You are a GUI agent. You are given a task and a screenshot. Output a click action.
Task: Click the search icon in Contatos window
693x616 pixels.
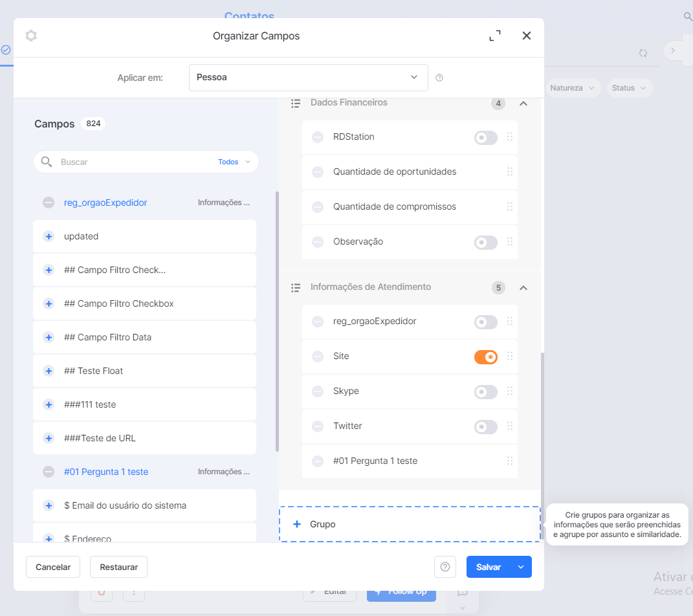[x=688, y=17]
